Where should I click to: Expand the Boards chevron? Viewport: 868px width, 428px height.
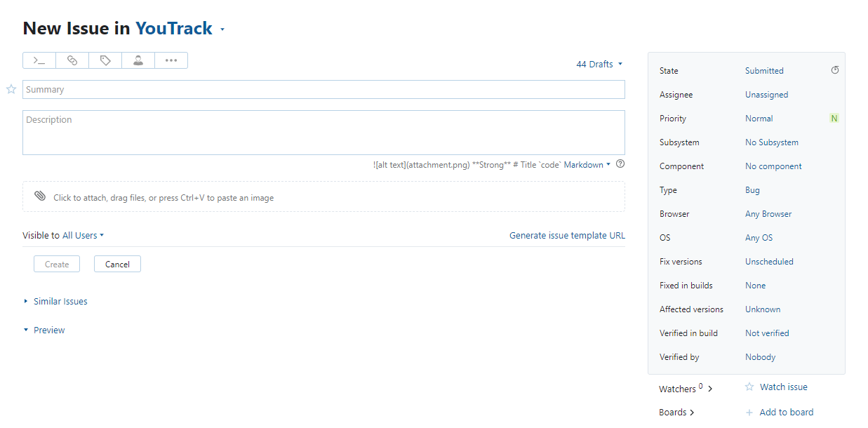click(x=692, y=413)
